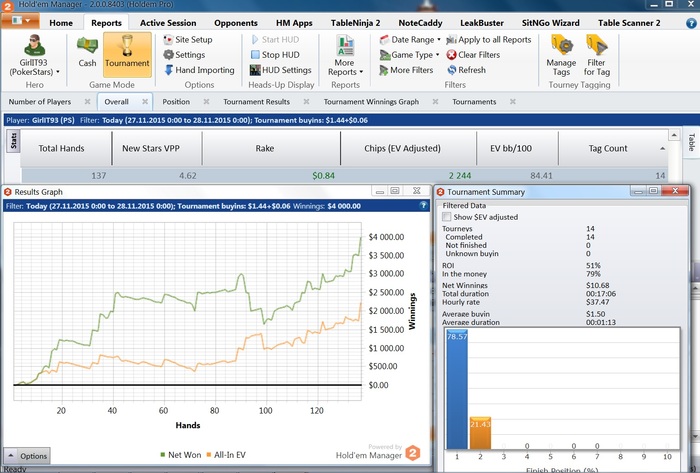Viewport: 700px width, 473px height.
Task: Open More Filters
Action: pyautogui.click(x=406, y=70)
